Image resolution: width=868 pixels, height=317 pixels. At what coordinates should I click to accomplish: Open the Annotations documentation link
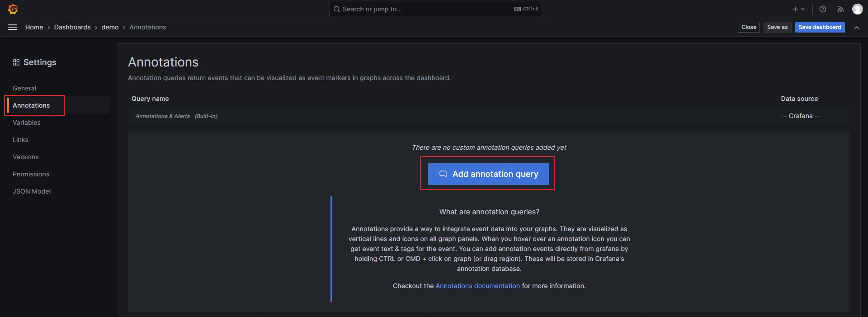[x=477, y=286]
